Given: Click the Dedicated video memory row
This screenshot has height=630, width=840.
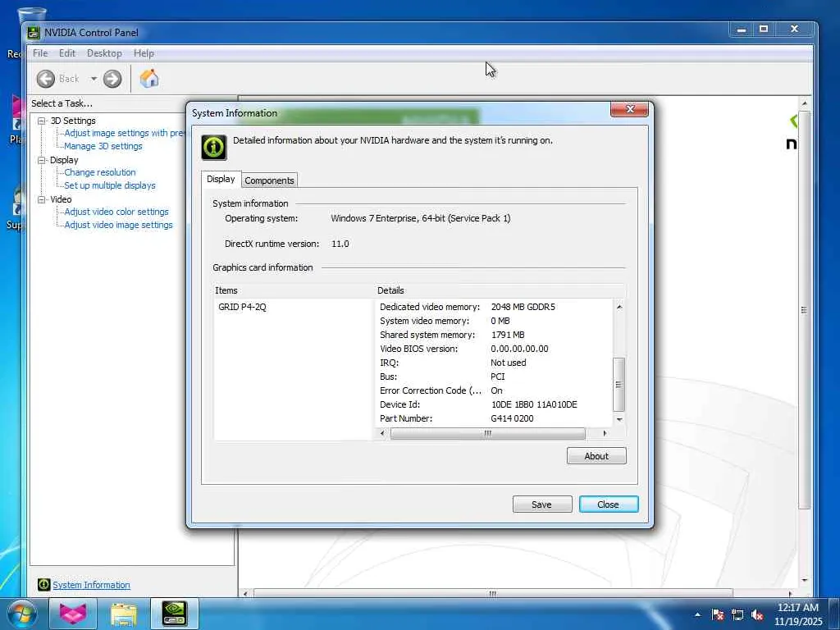Looking at the screenshot, I should pos(493,307).
